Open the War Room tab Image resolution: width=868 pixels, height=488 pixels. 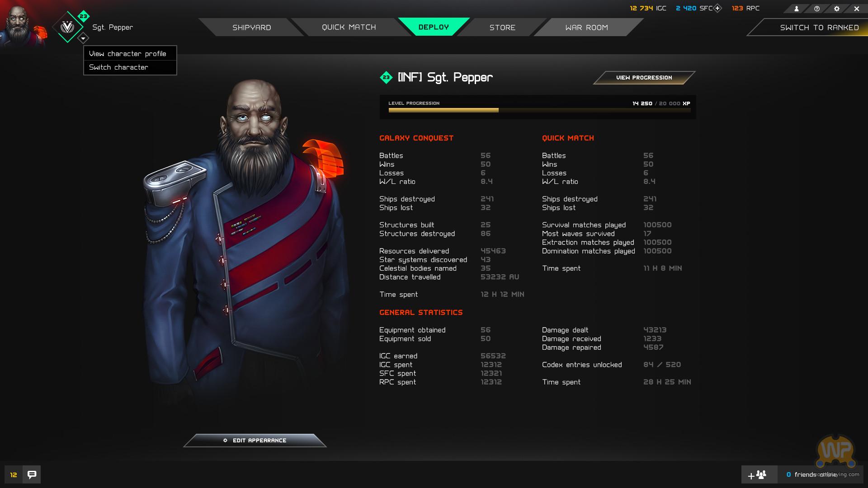pyautogui.click(x=586, y=27)
